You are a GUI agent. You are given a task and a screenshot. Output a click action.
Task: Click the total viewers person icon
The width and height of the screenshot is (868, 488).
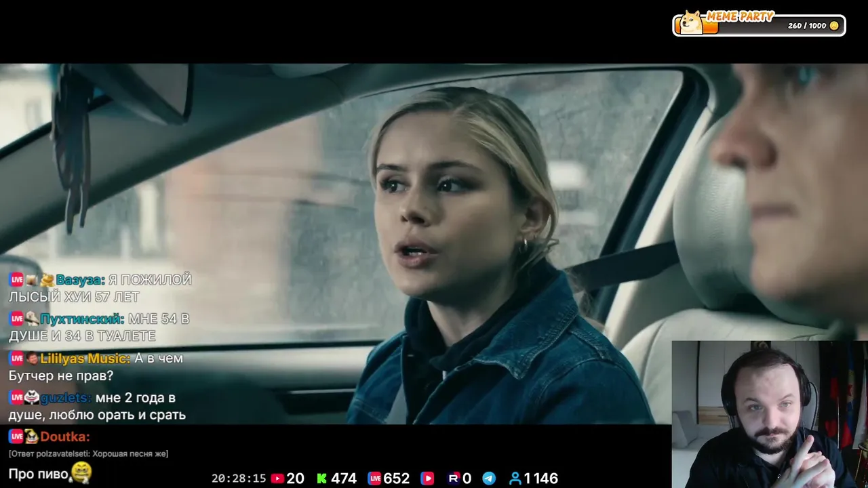pyautogui.click(x=515, y=479)
